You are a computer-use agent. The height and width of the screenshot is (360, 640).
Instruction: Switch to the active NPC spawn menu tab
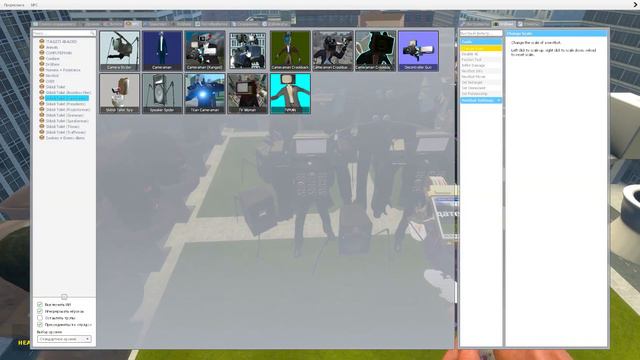pos(133,24)
